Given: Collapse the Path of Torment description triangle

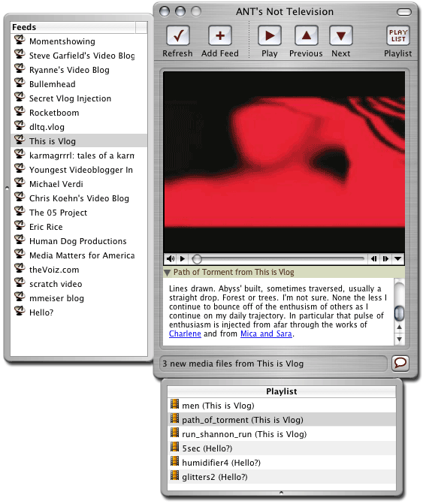Looking at the screenshot, I should (x=167, y=273).
